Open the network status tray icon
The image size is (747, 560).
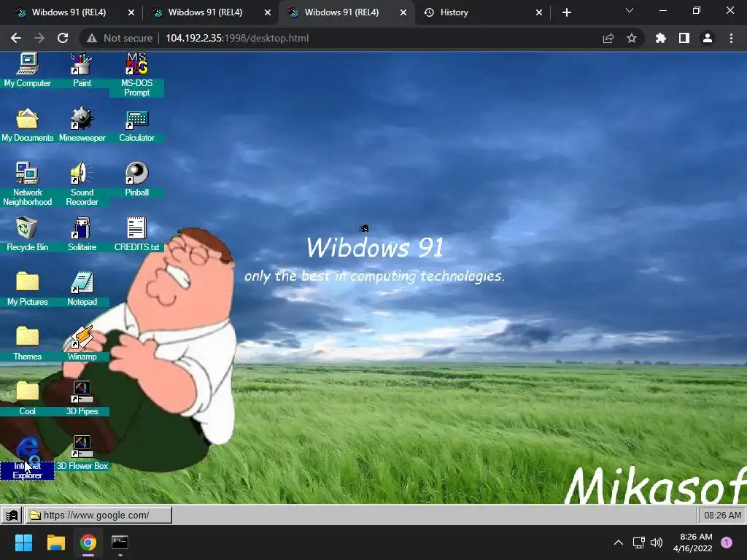638,542
